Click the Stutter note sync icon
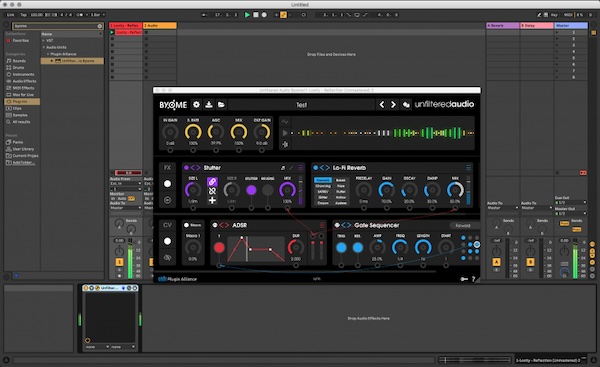Image resolution: width=600 pixels, height=367 pixels. tap(283, 168)
